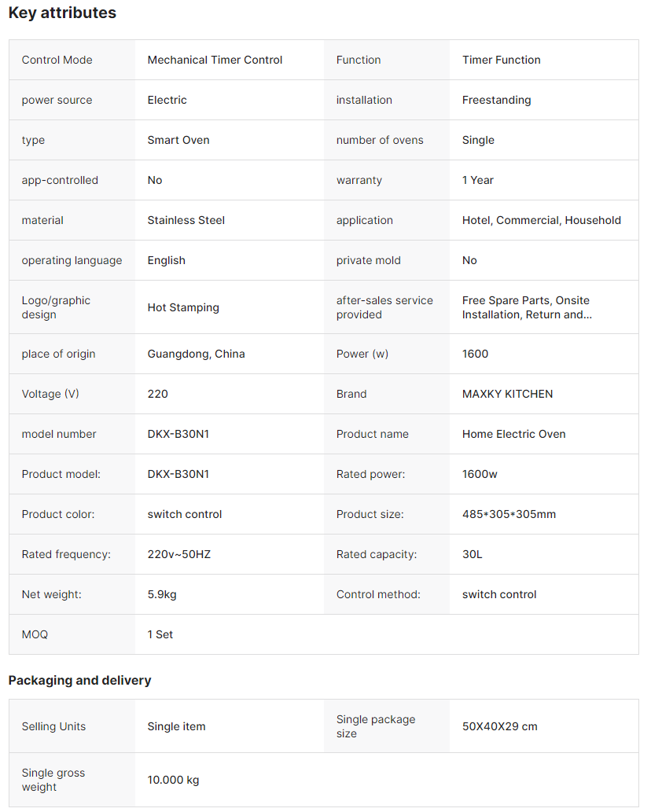Click the Hotel, Commercial, Household application value
This screenshot has height=812, width=651.
coord(541,220)
